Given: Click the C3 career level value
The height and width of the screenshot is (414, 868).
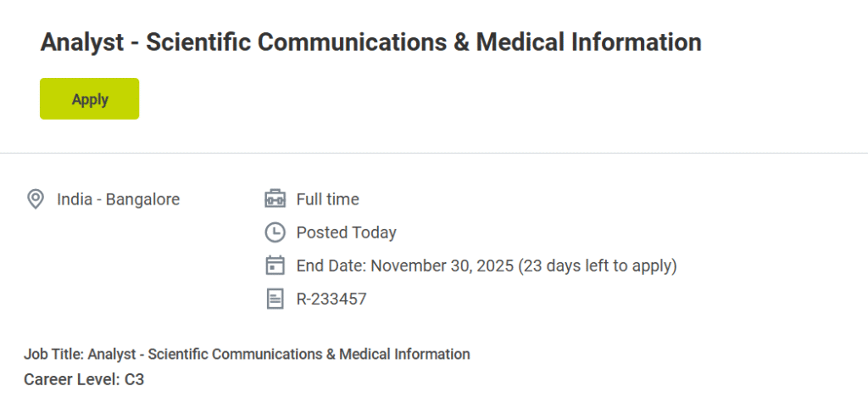Looking at the screenshot, I should pyautogui.click(x=134, y=379).
